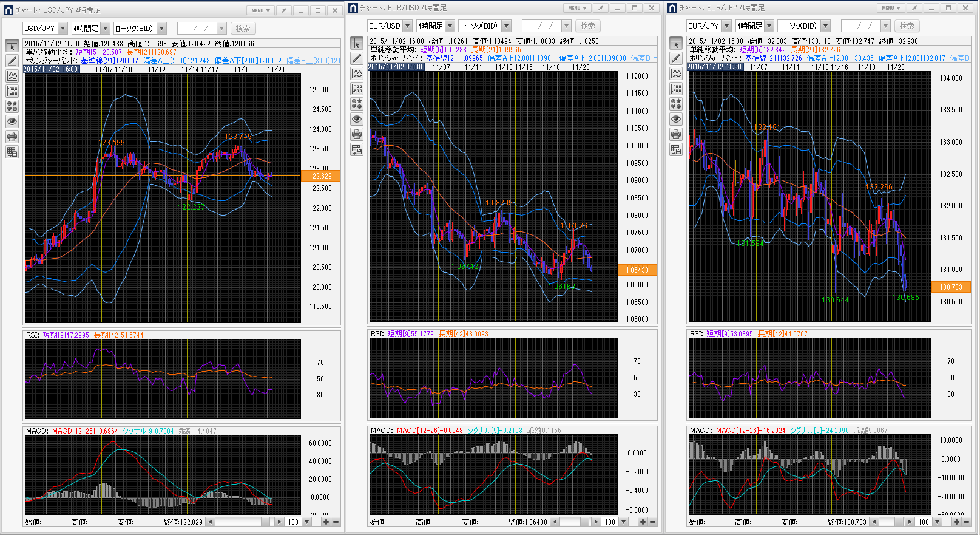Viewport: 980px width, 535px height.
Task: Click the horizontal scrollbar thumb under USD/JPY chart
Action: [265, 522]
